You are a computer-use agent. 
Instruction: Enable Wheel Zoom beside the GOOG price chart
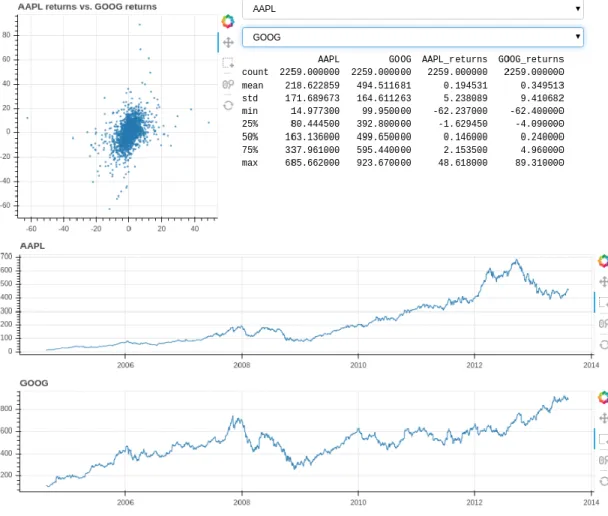pyautogui.click(x=603, y=460)
